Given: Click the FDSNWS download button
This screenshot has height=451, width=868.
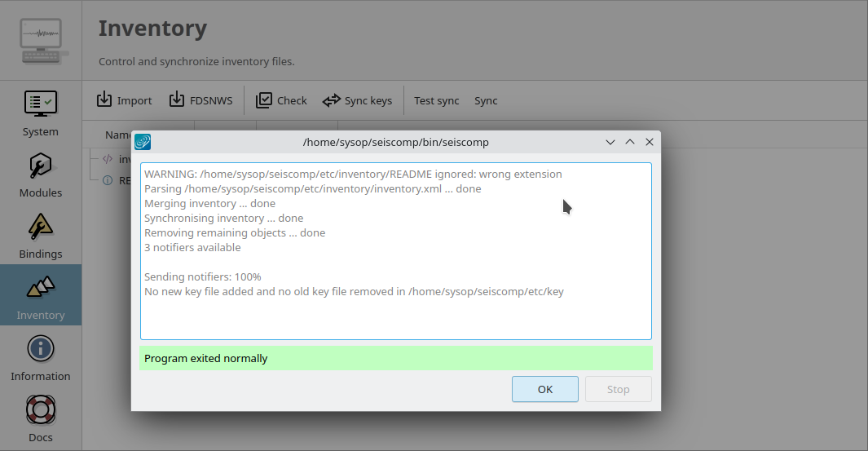Looking at the screenshot, I should tap(200, 100).
